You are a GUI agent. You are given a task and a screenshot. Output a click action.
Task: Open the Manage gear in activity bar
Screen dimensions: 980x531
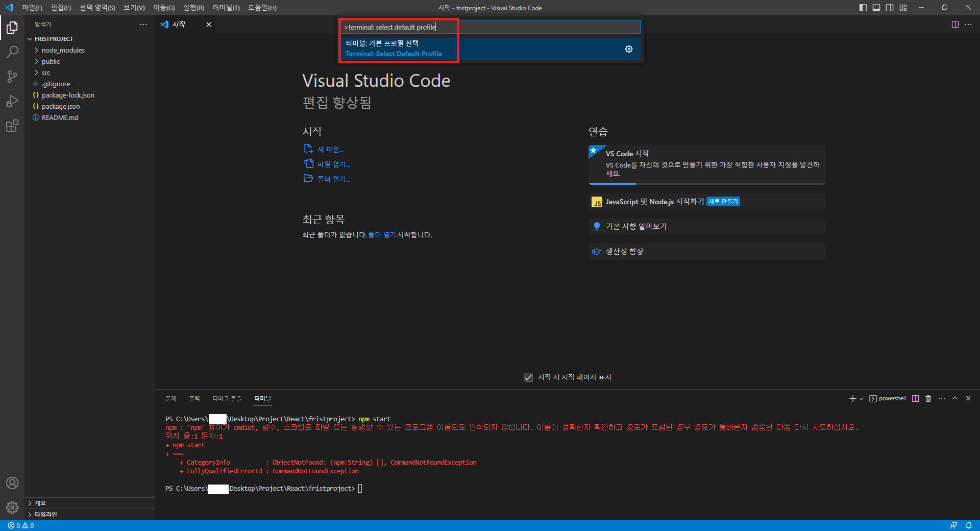pos(12,507)
